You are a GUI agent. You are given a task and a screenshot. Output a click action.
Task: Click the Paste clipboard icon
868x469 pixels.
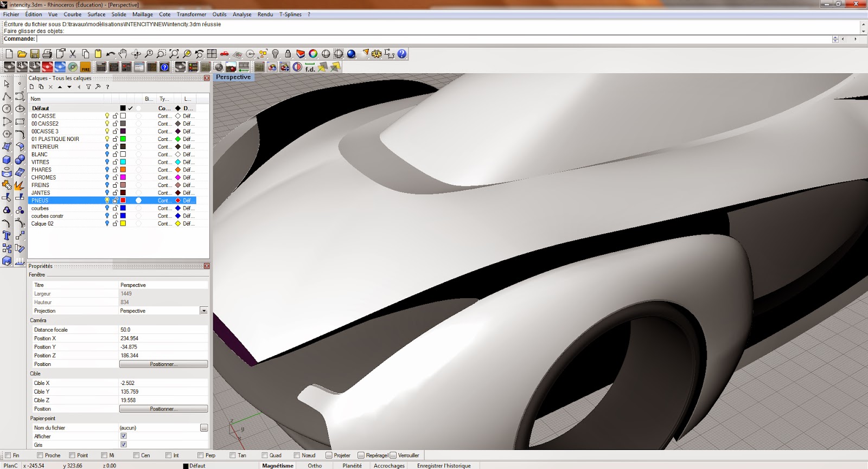point(98,54)
